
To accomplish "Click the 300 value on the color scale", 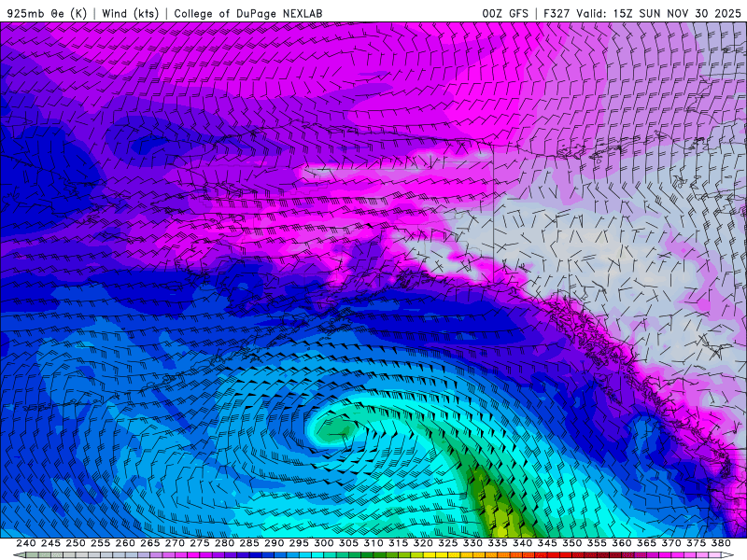I will (323, 543).
